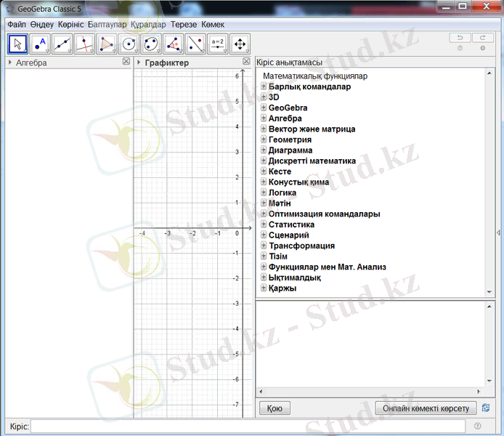Select the Slider a=2 tool
This screenshot has width=504, height=436.
coord(218,44)
